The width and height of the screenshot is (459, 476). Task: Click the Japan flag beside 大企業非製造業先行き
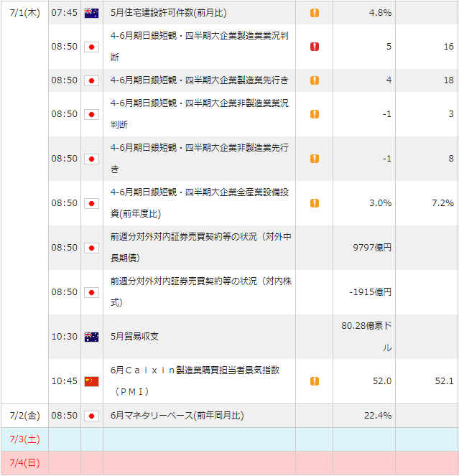click(x=91, y=159)
